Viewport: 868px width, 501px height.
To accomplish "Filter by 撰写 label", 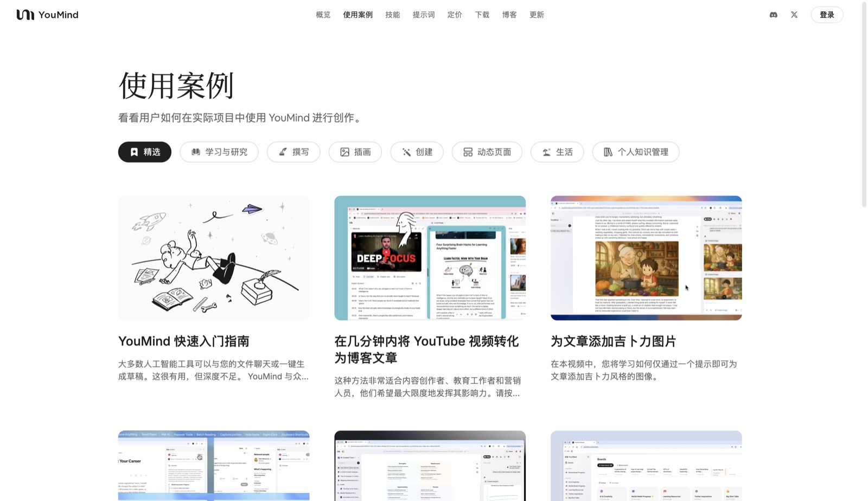I will pos(301,152).
